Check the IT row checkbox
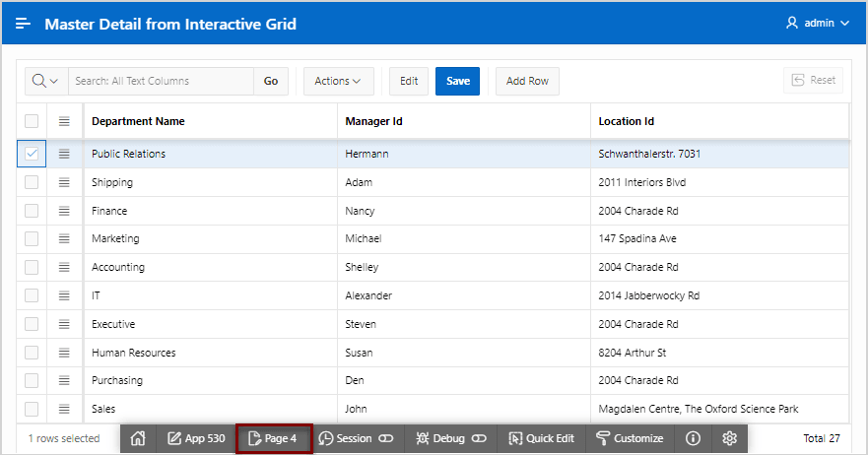868x455 pixels. (32, 295)
